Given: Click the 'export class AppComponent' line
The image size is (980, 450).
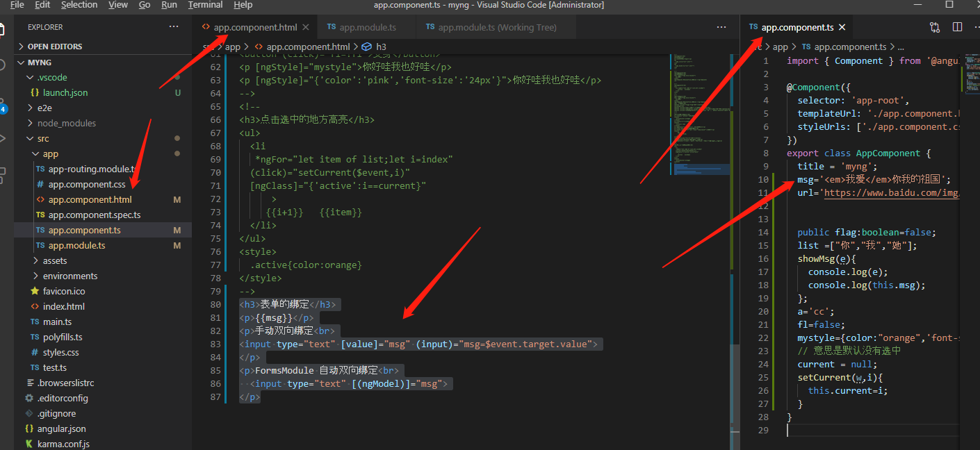Looking at the screenshot, I should click(858, 153).
